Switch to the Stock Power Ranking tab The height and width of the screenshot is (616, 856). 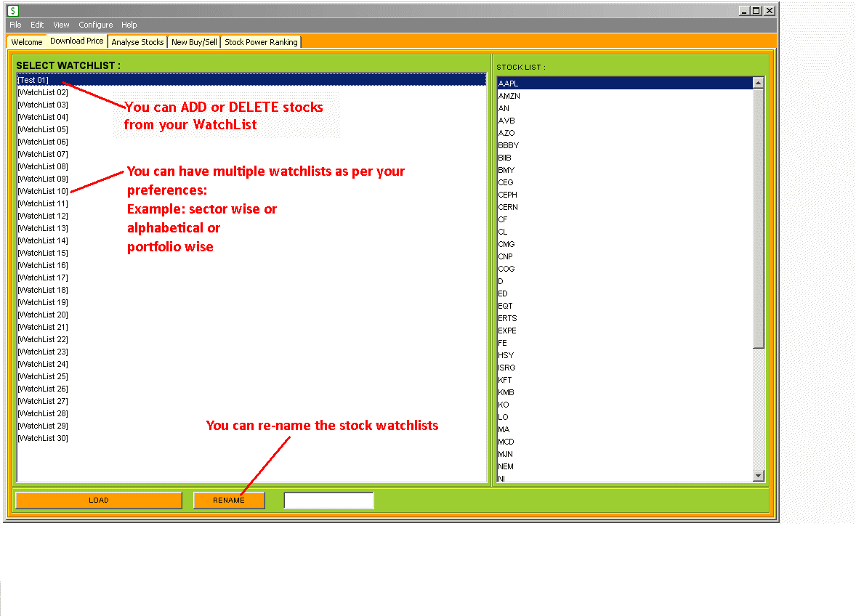[x=261, y=42]
